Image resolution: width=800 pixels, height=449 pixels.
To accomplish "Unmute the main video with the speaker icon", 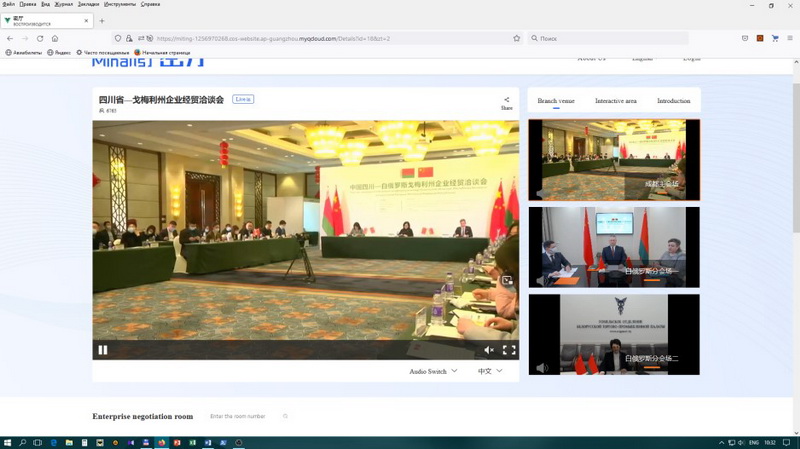I will (489, 350).
